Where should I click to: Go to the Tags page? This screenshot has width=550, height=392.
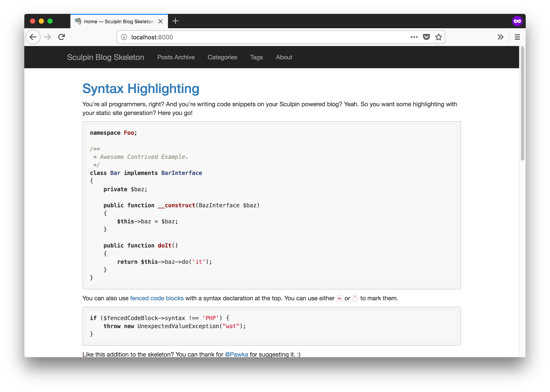coord(256,57)
